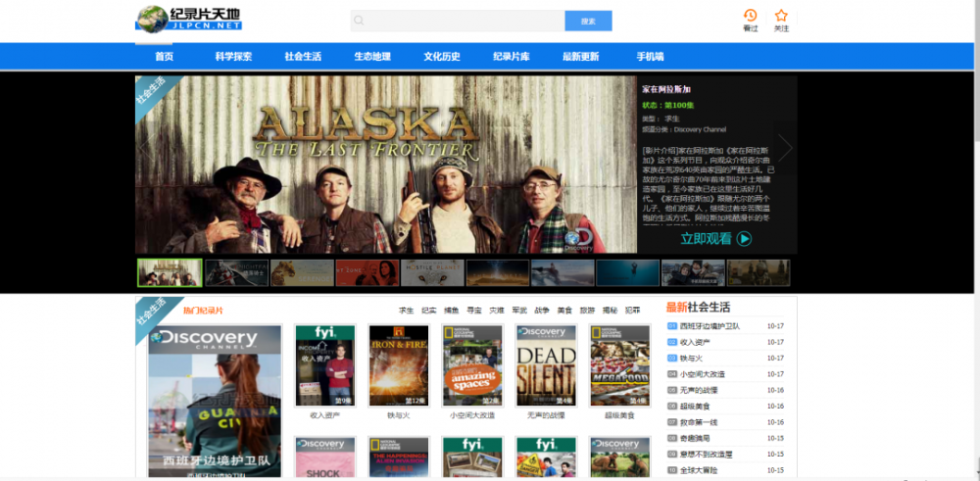980x481 pixels.
Task: Open 全球大冒险 in the latest list
Action: 699,470
